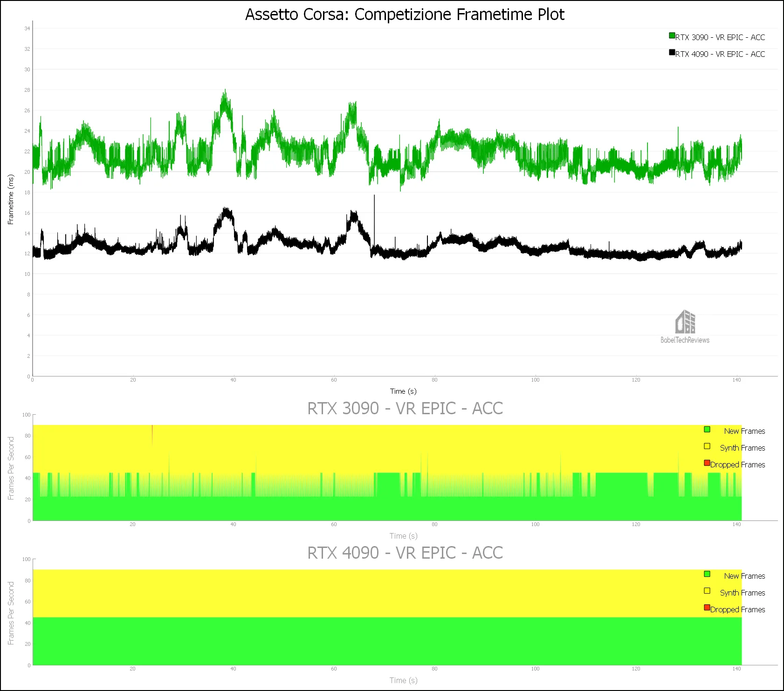Click Synth Frames yellow swatch in RTX 3090 chart

tap(707, 446)
